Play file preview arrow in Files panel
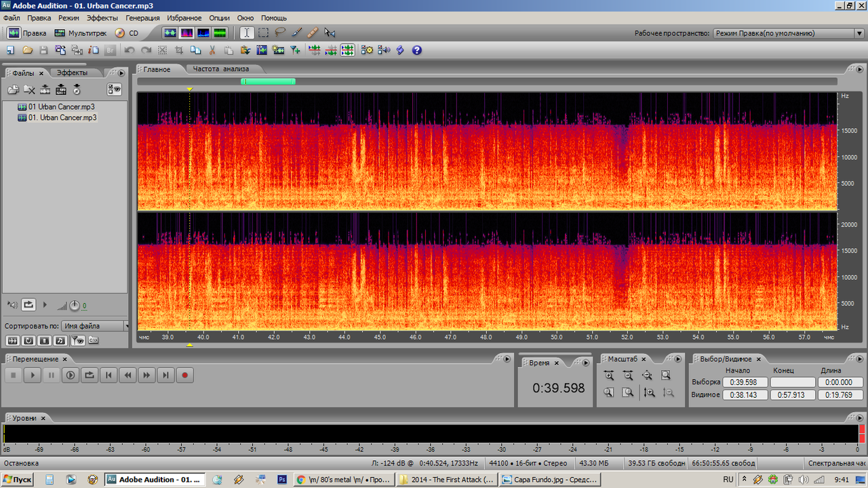 [x=45, y=305]
